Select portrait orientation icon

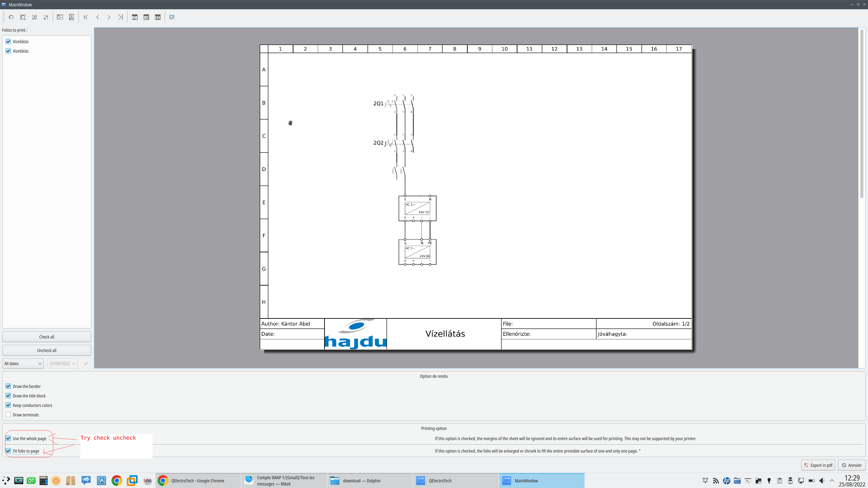coord(71,17)
